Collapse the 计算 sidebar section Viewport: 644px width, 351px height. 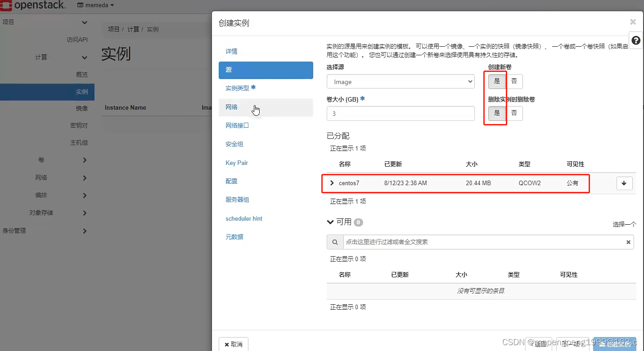click(x=85, y=58)
